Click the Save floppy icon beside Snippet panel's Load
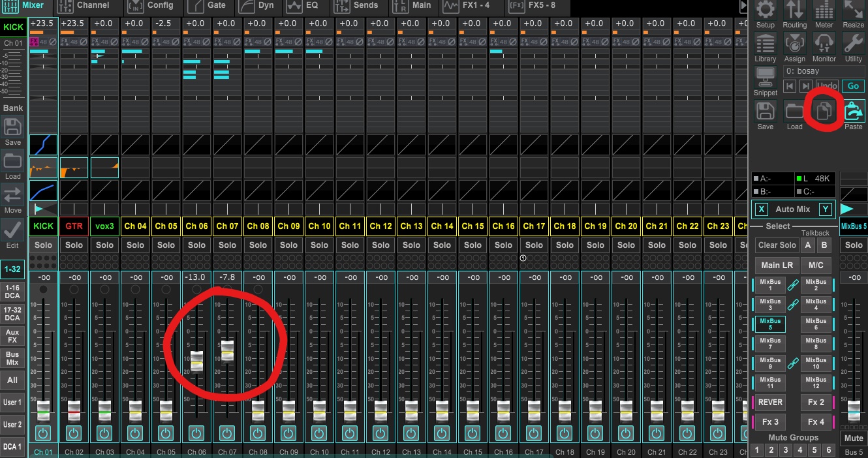The image size is (868, 458). (765, 111)
